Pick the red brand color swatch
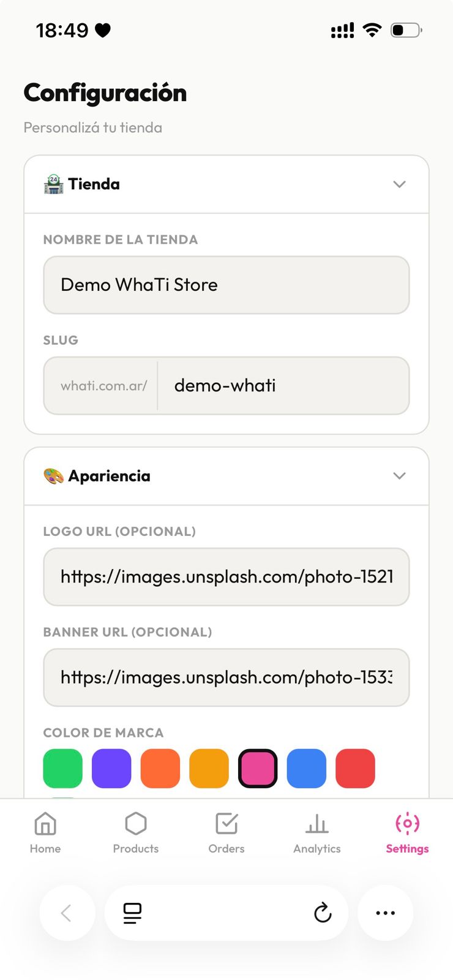The height and width of the screenshot is (980, 453). pos(356,768)
